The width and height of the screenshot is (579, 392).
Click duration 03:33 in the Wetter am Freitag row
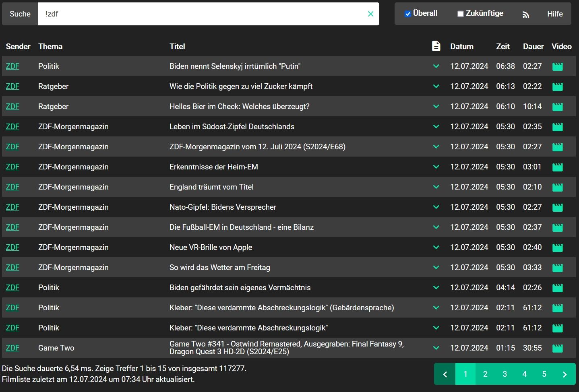pyautogui.click(x=532, y=267)
